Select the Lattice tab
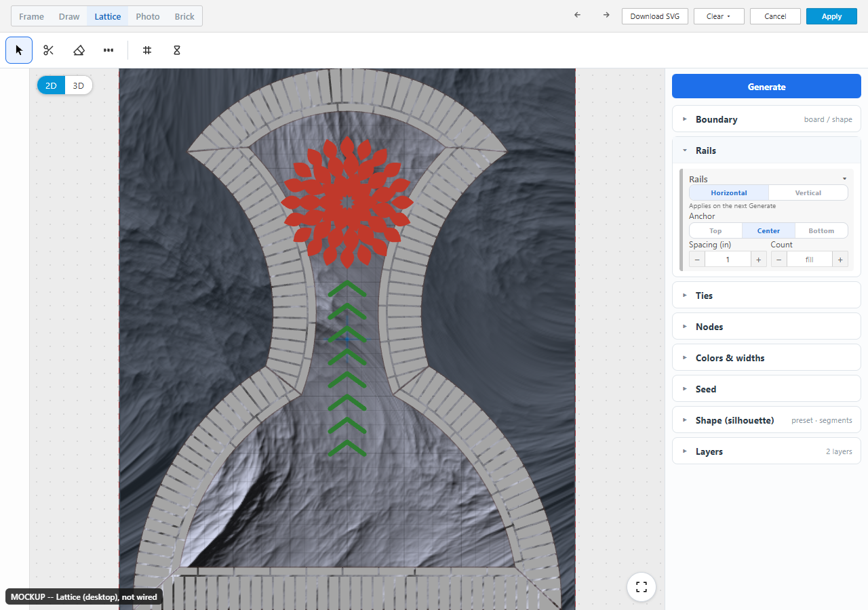This screenshot has width=868, height=610. 108,16
